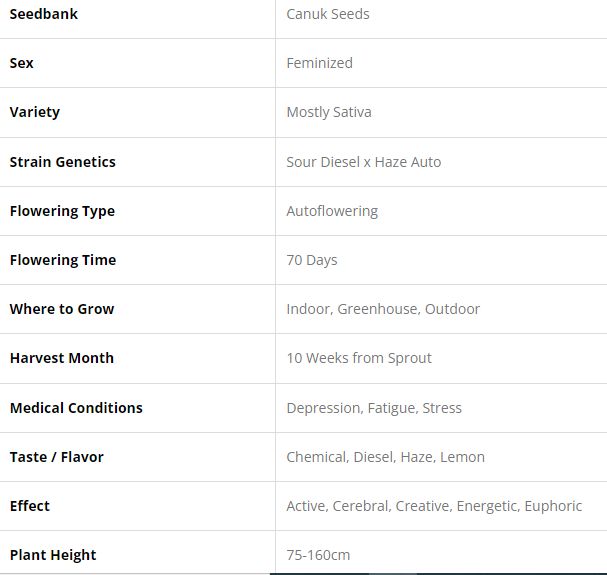Select the Flowering Type label

(x=62, y=211)
